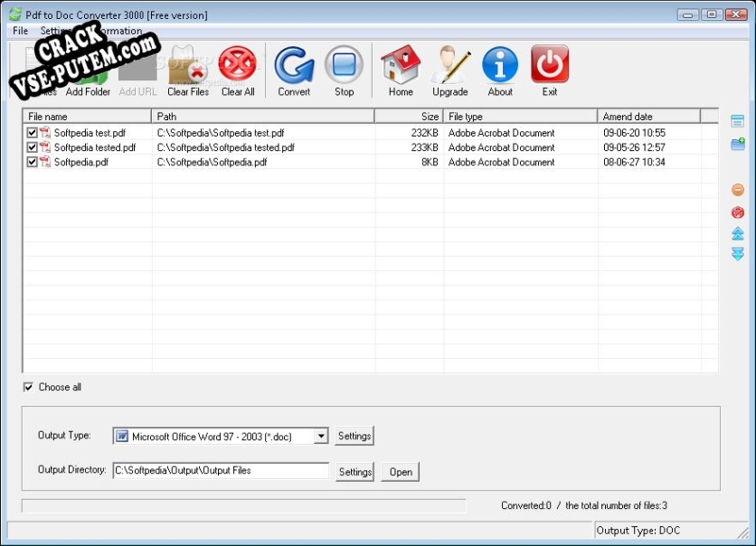Screen dimensions: 756x546
Task: Move file down with the down-arrow sidebar icon
Action: (738, 254)
